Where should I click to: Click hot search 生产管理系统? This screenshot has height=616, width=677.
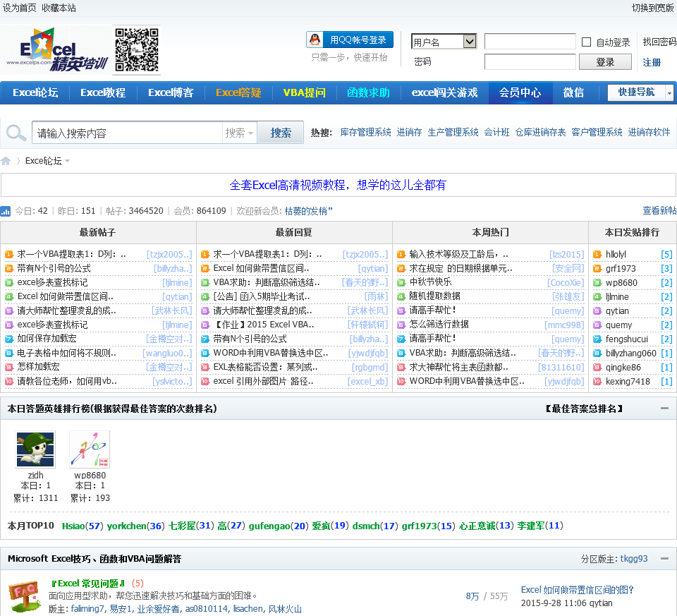[x=453, y=132]
